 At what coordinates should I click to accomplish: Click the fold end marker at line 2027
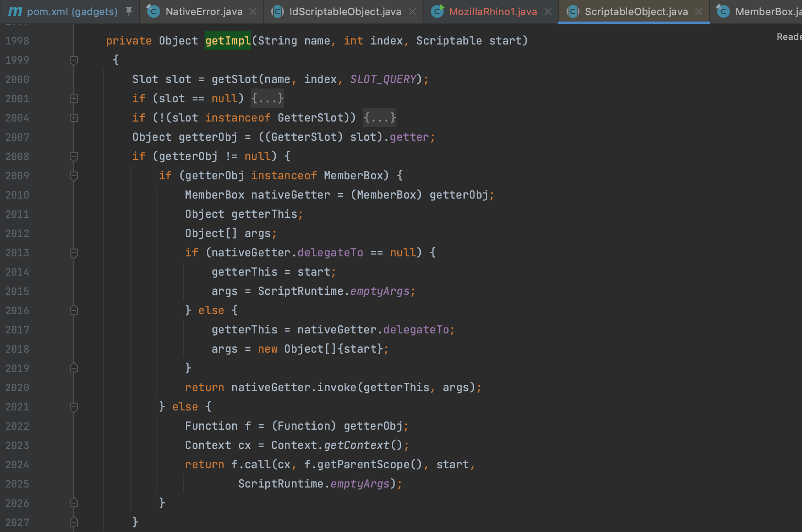[x=74, y=522]
